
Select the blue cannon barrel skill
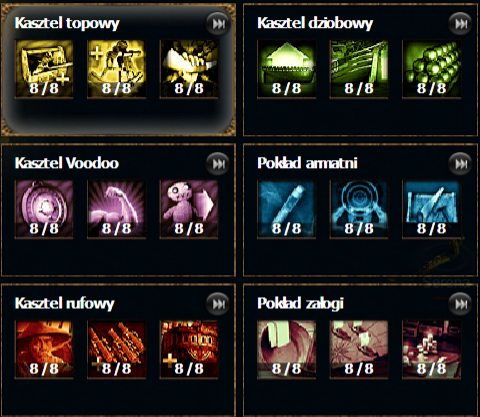click(287, 209)
